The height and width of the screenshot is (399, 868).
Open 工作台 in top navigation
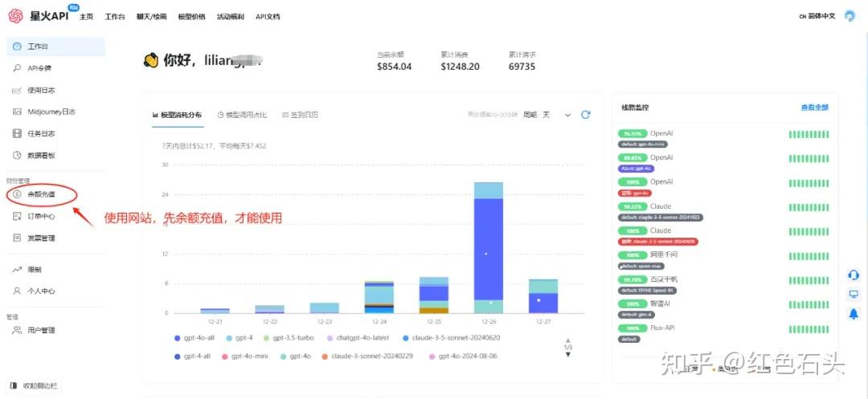pos(115,17)
